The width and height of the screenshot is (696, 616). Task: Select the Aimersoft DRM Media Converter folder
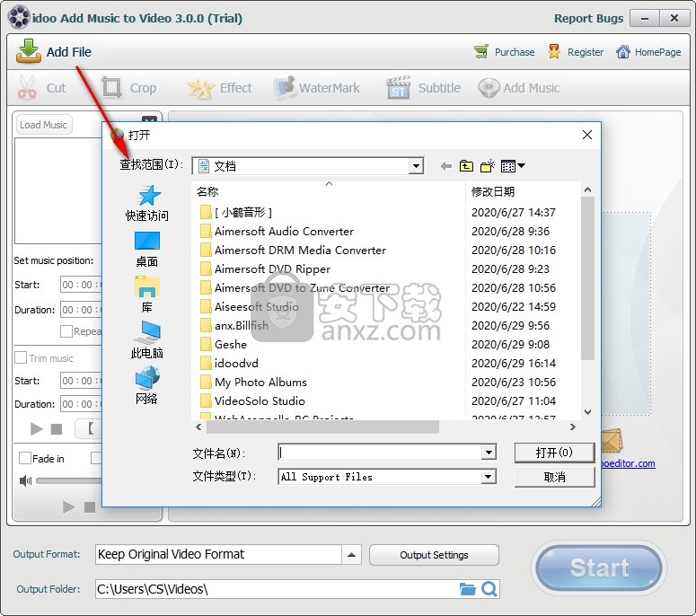(x=294, y=251)
